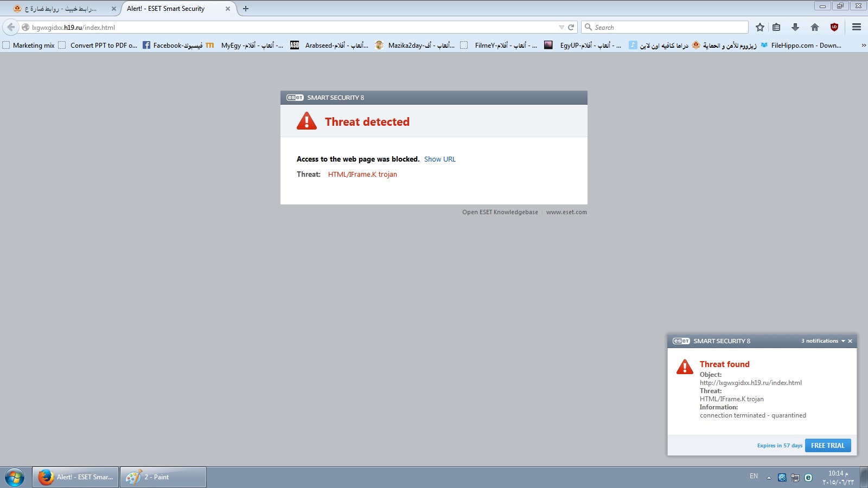This screenshot has height=488, width=868.
Task: Go to home page icon
Action: [815, 27]
